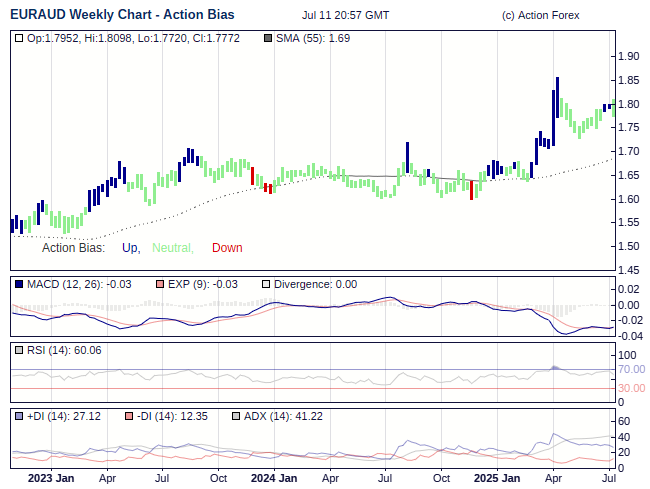Image resolution: width=650 pixels, height=489 pixels.
Task: Click the 'Jul 11 20:57 GMT' timestamp
Action: tap(346, 16)
